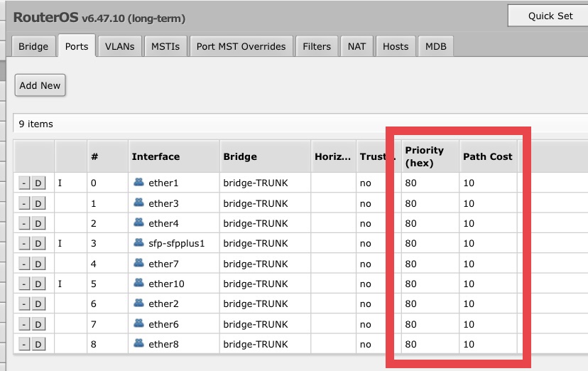Screen dimensions: 588x371
Task: Open the sfp-sfpplus1 interface entry
Action: click(177, 244)
